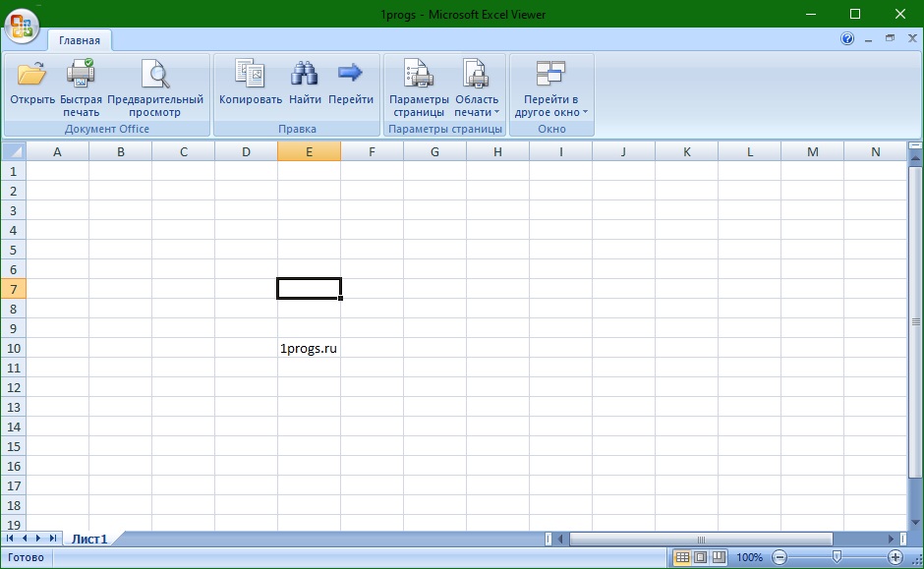The height and width of the screenshot is (569, 924).
Task: Zoom out with minus button
Action: coord(780,557)
